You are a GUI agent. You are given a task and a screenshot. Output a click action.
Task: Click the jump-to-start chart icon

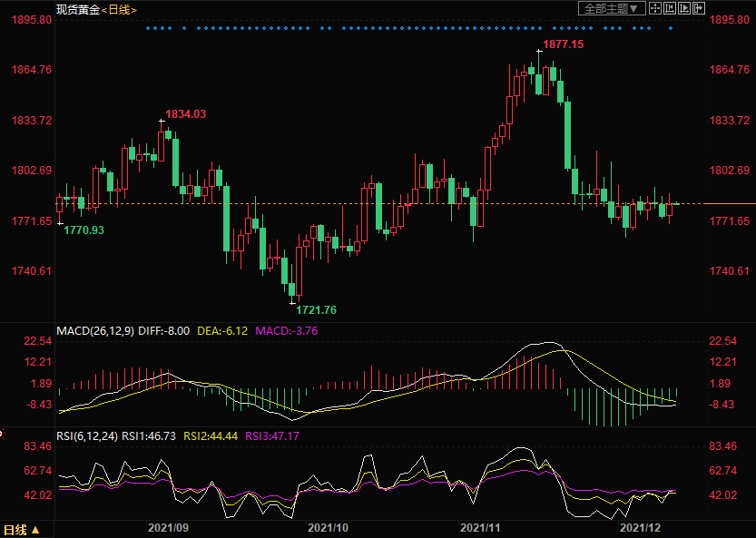pos(670,8)
